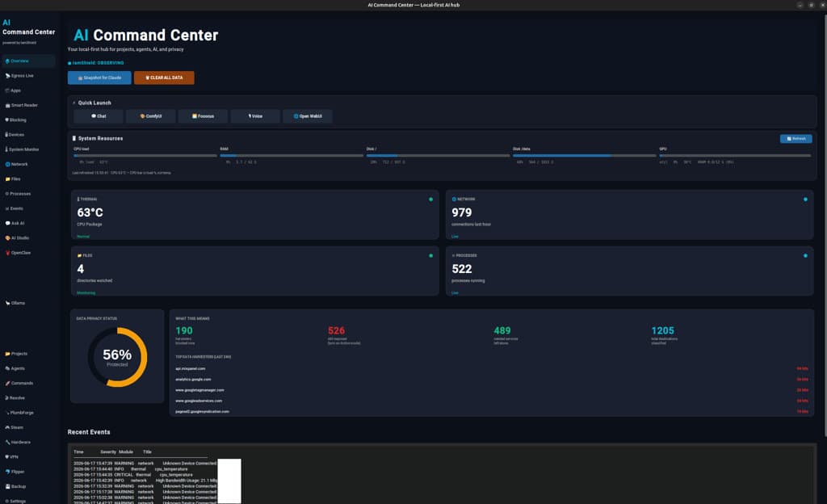Click the Disk / usage bar

[438, 156]
